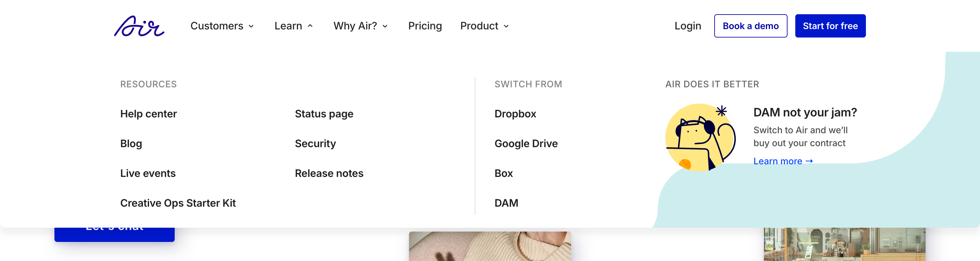980x261 pixels.
Task: Select Live events from Resources
Action: pos(147,173)
